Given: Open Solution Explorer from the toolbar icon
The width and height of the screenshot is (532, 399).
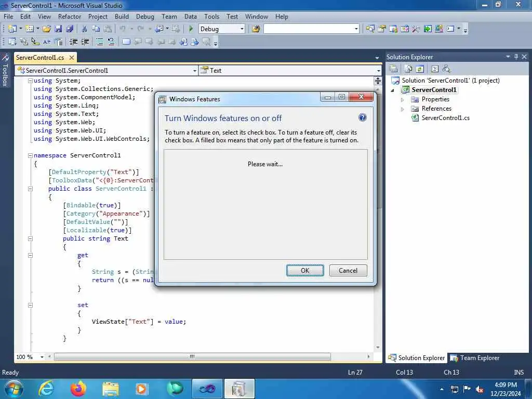Looking at the screenshot, I should pyautogui.click(x=370, y=29).
